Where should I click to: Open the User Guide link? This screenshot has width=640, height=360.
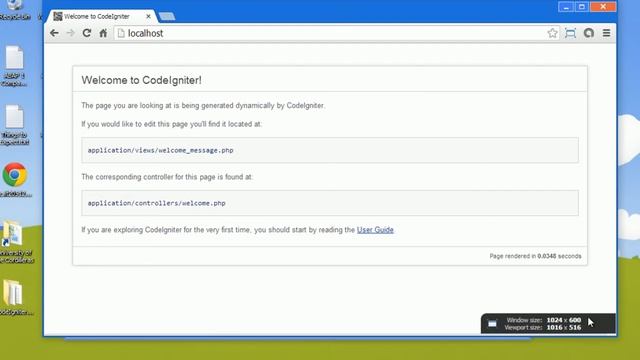[x=375, y=230]
